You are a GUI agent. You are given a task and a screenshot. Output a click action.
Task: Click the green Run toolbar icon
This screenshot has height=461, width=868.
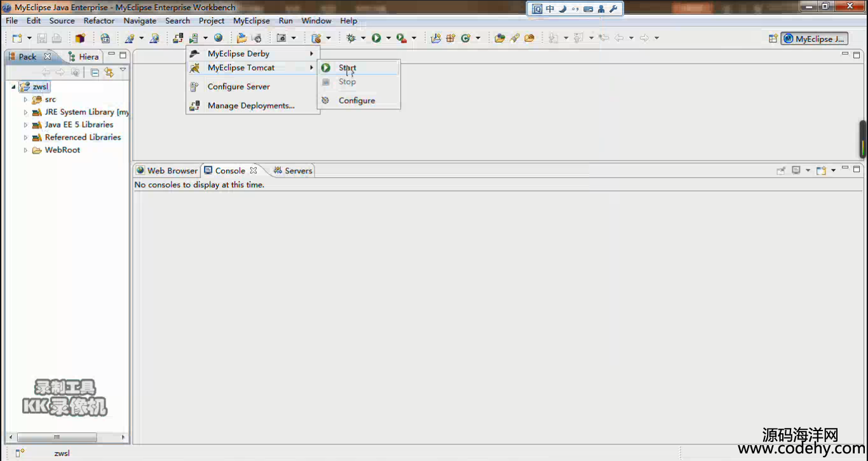pyautogui.click(x=376, y=38)
